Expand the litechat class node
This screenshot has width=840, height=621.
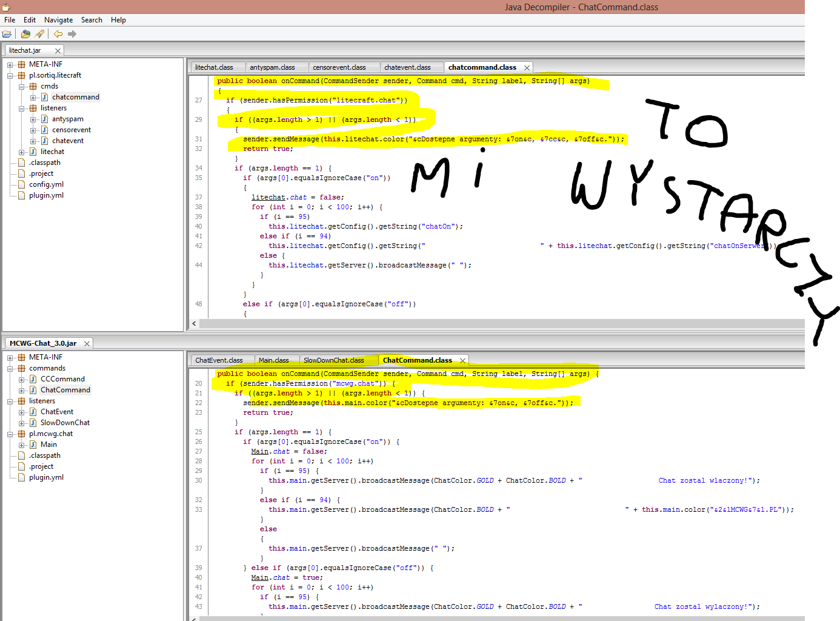coord(22,152)
